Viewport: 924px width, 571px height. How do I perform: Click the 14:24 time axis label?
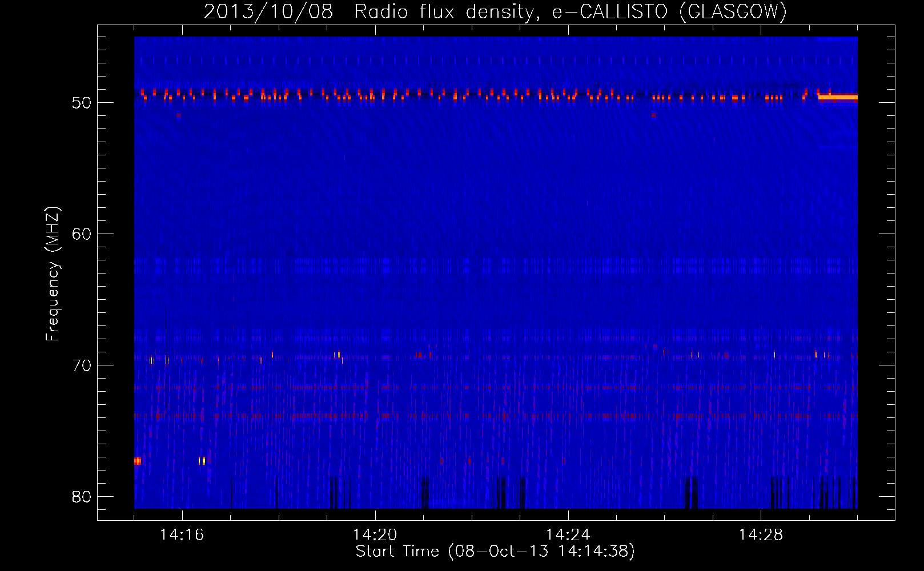click(568, 535)
